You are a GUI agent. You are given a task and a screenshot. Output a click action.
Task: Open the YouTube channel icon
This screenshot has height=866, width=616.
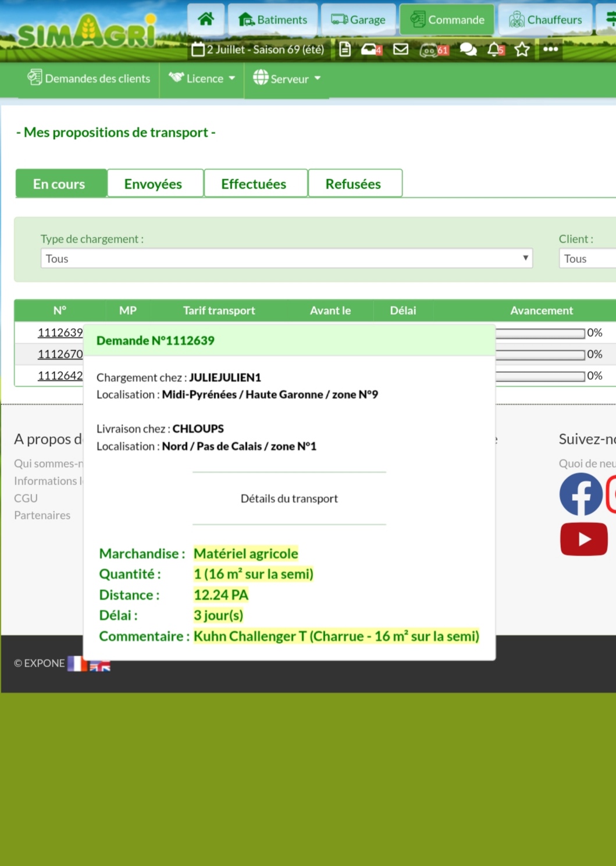[583, 539]
